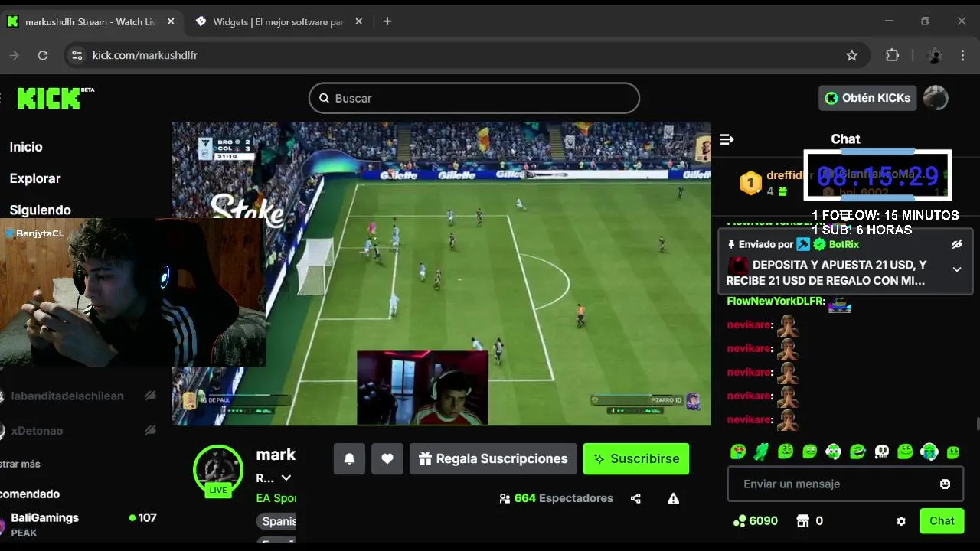Focus the Buscar search field
The image size is (980, 551).
click(x=474, y=98)
